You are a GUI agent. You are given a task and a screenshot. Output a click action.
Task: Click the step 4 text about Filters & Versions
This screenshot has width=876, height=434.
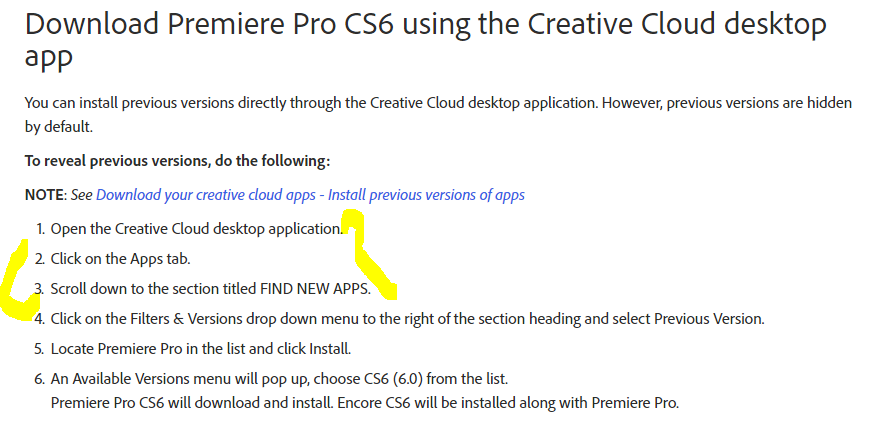[x=407, y=319]
